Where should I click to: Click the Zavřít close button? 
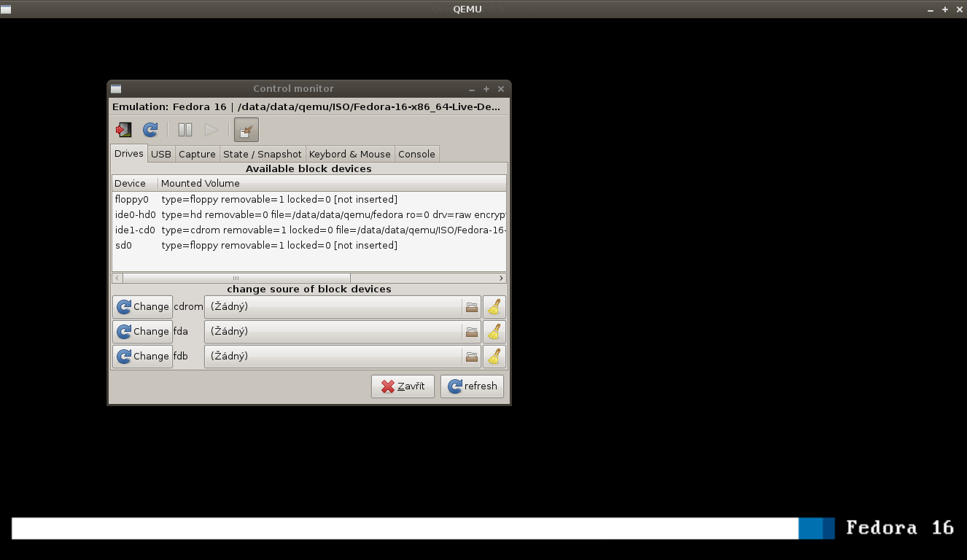(x=403, y=386)
